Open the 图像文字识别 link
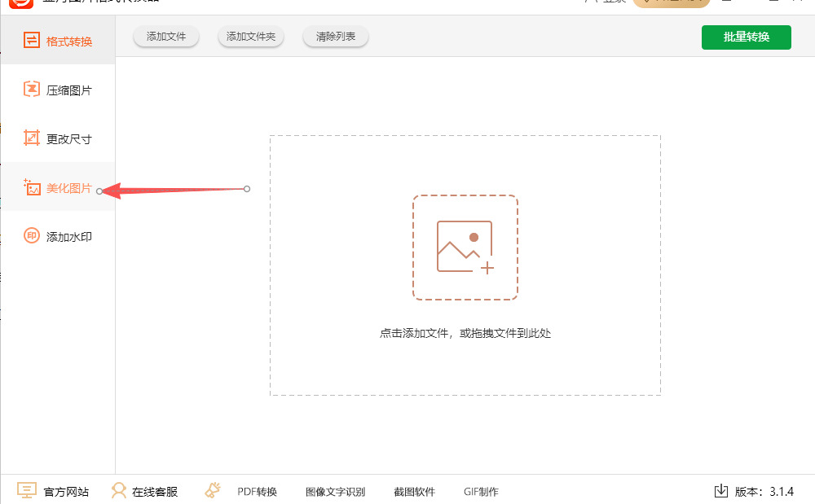The image size is (815, 504). tap(335, 492)
